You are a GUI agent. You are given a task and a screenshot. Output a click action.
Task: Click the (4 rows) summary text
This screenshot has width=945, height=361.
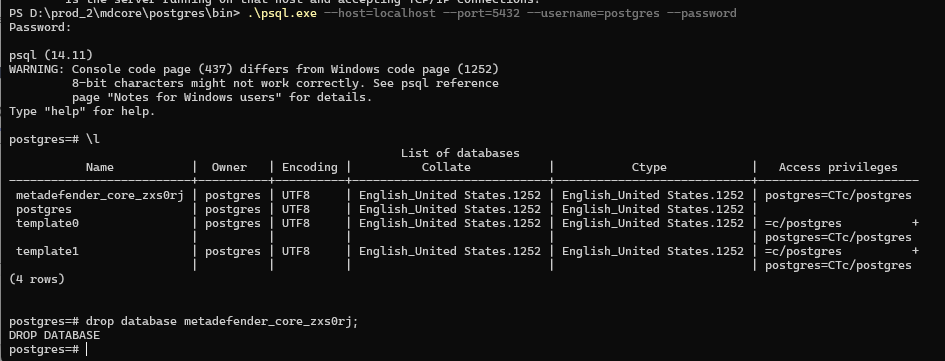[x=37, y=279]
